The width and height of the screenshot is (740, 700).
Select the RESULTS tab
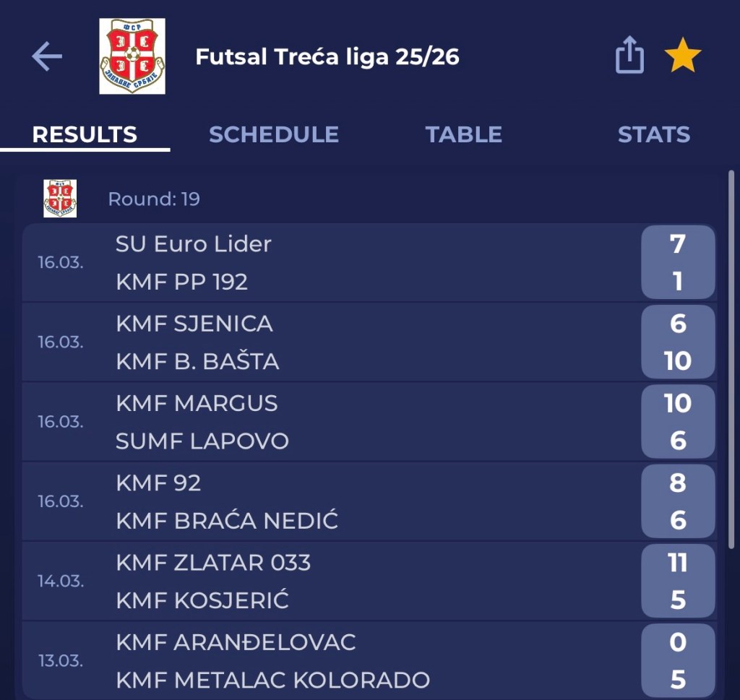click(85, 134)
